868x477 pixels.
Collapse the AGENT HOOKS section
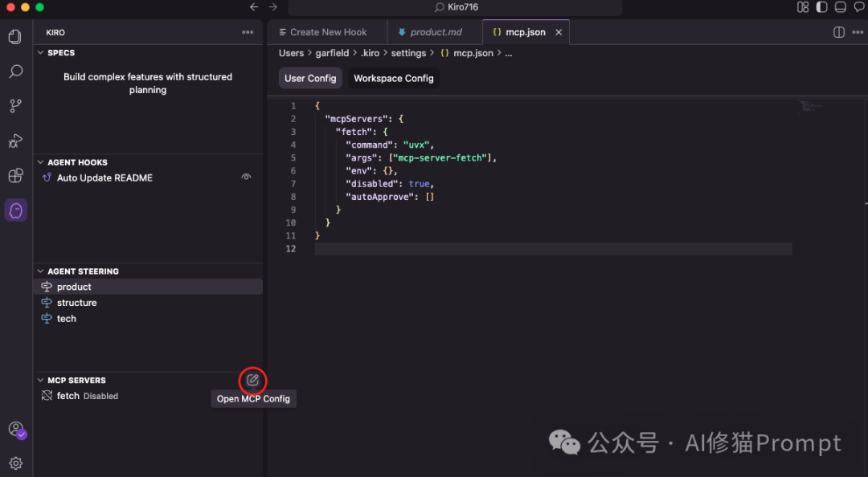coord(40,162)
